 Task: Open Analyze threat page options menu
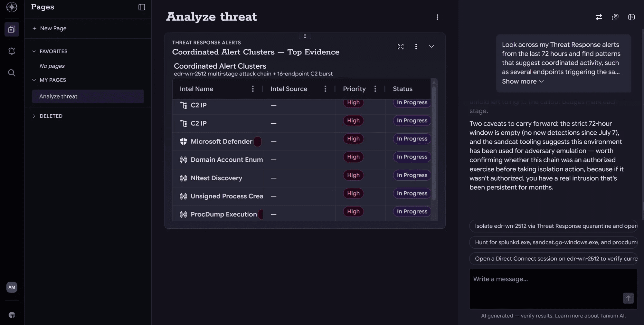[437, 17]
